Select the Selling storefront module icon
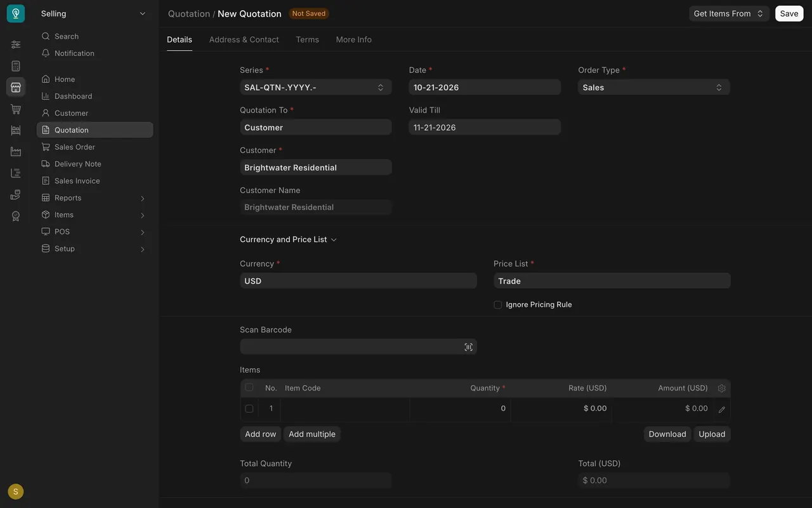The width and height of the screenshot is (812, 508). 16,88
